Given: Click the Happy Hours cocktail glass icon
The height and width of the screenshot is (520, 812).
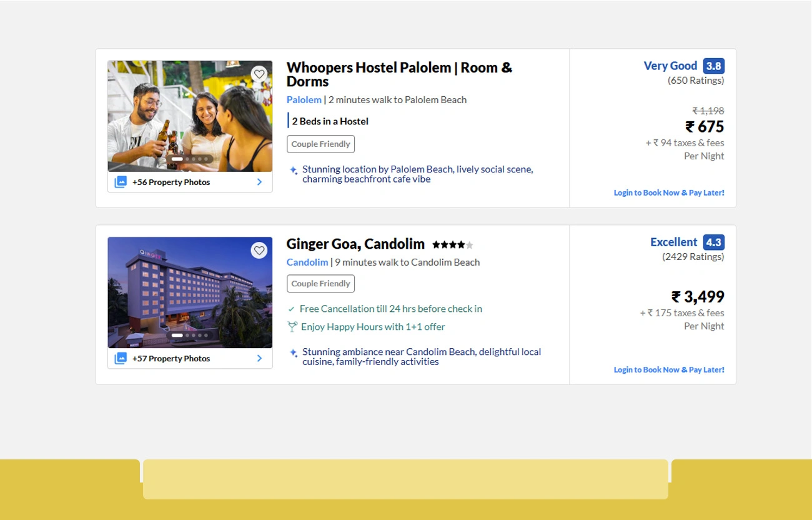Looking at the screenshot, I should coord(292,327).
